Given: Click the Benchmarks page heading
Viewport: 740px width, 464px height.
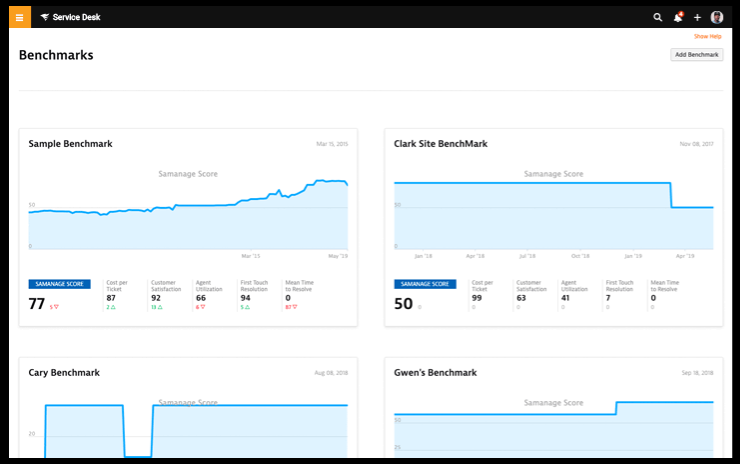Looking at the screenshot, I should [x=56, y=55].
